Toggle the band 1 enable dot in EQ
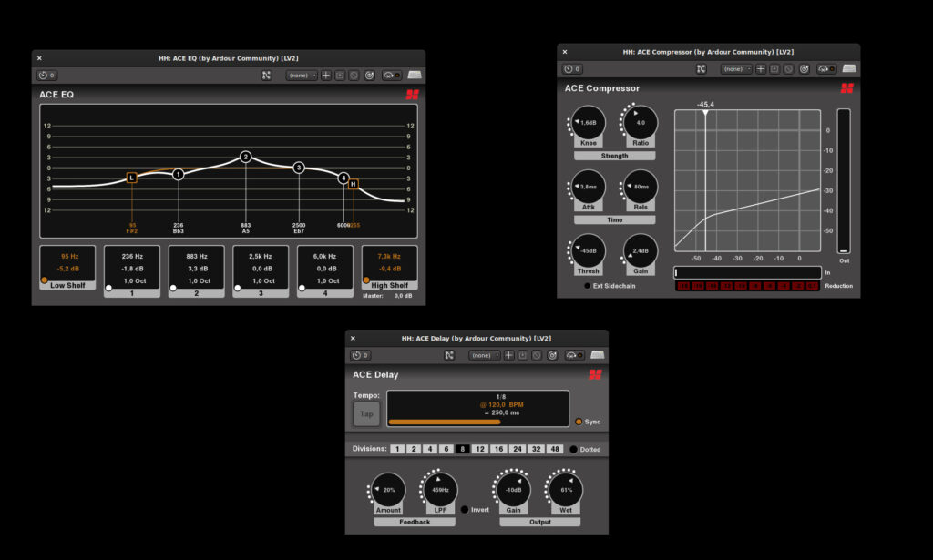Image resolution: width=933 pixels, height=560 pixels. tap(108, 289)
